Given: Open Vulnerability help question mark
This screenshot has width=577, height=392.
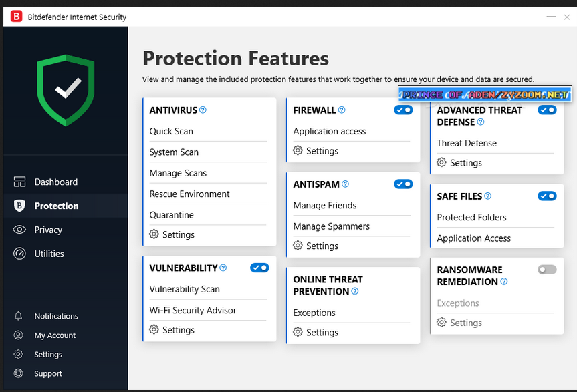Looking at the screenshot, I should tap(223, 268).
